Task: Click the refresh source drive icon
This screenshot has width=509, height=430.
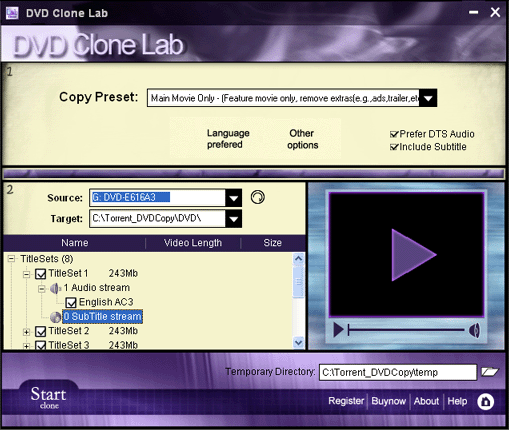Action: point(258,197)
